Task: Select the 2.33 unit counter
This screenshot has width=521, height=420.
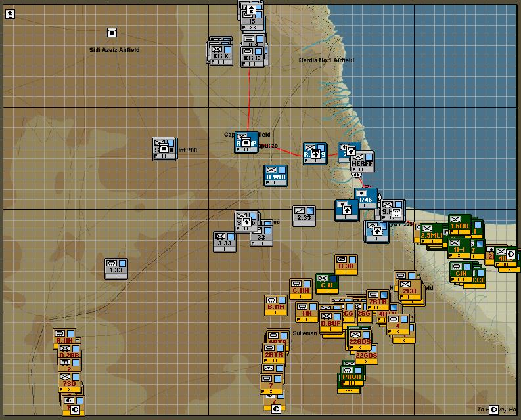Action: (304, 216)
